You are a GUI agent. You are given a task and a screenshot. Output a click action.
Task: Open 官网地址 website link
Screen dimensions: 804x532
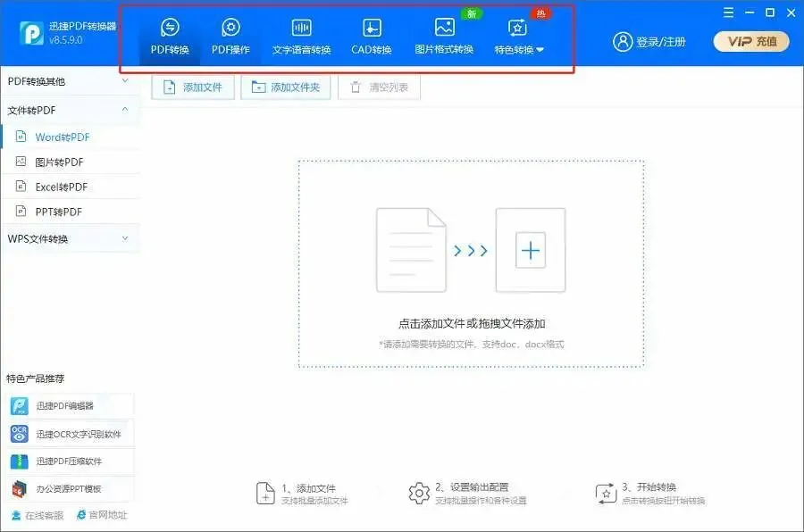pyautogui.click(x=102, y=514)
